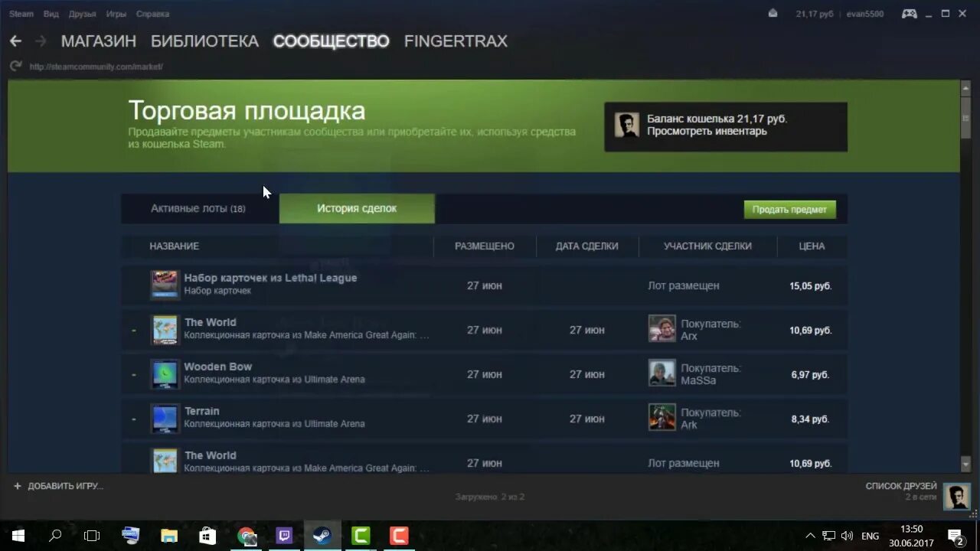Go to the МАГАЗИН section
The width and height of the screenshot is (980, 551).
click(99, 41)
